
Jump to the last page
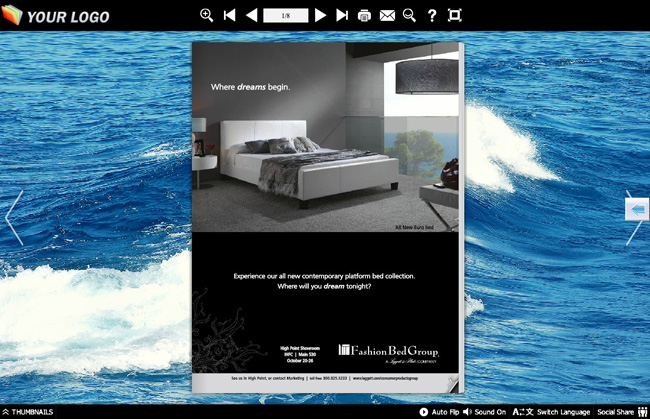click(x=342, y=16)
